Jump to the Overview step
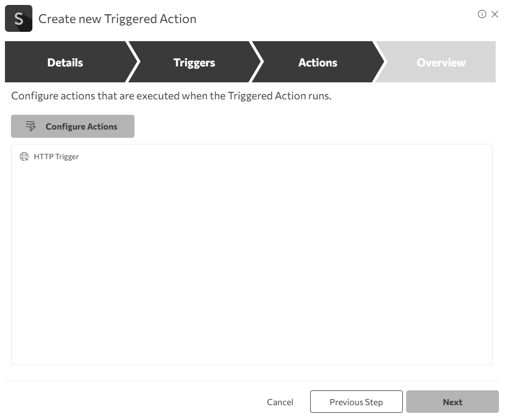 click(441, 62)
